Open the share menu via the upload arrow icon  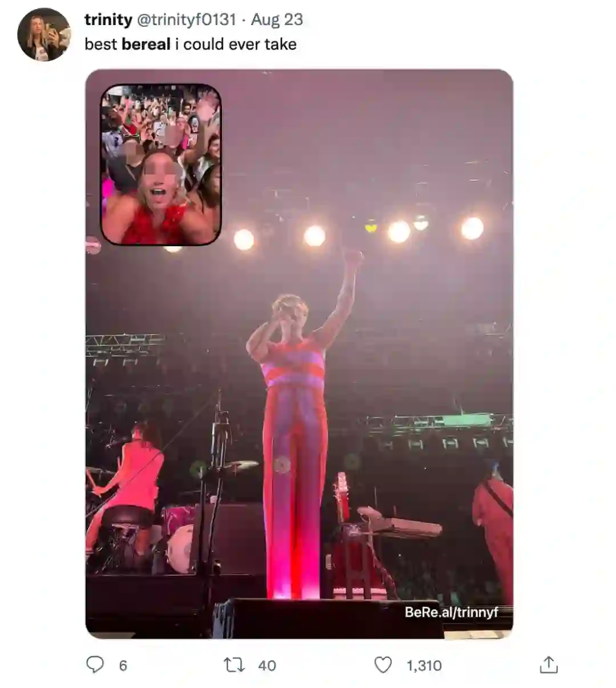[x=549, y=665]
